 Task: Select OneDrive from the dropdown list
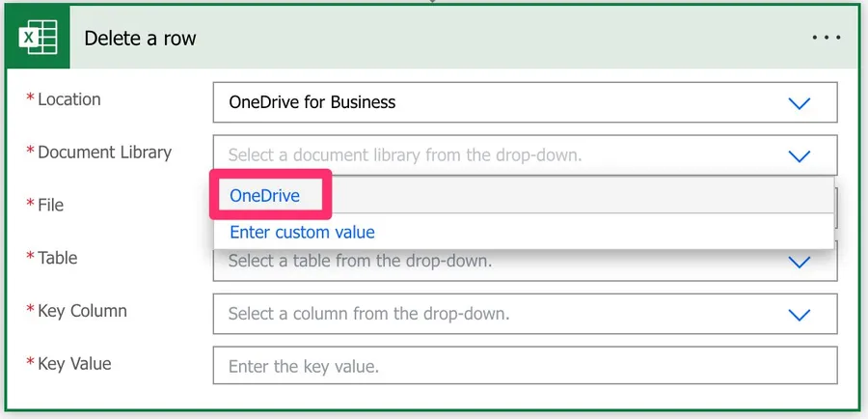265,196
